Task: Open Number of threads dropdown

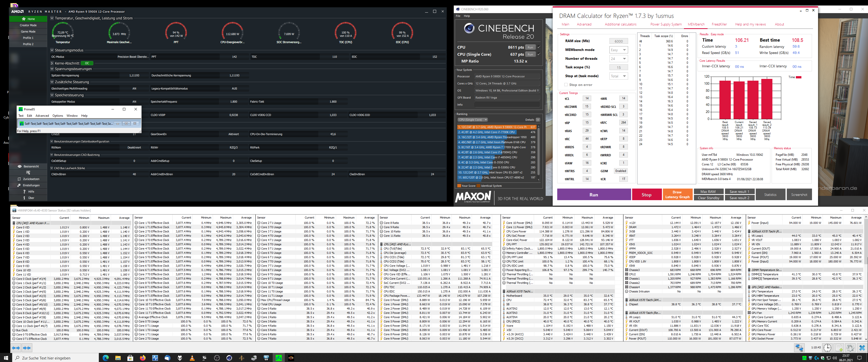Action: click(619, 58)
